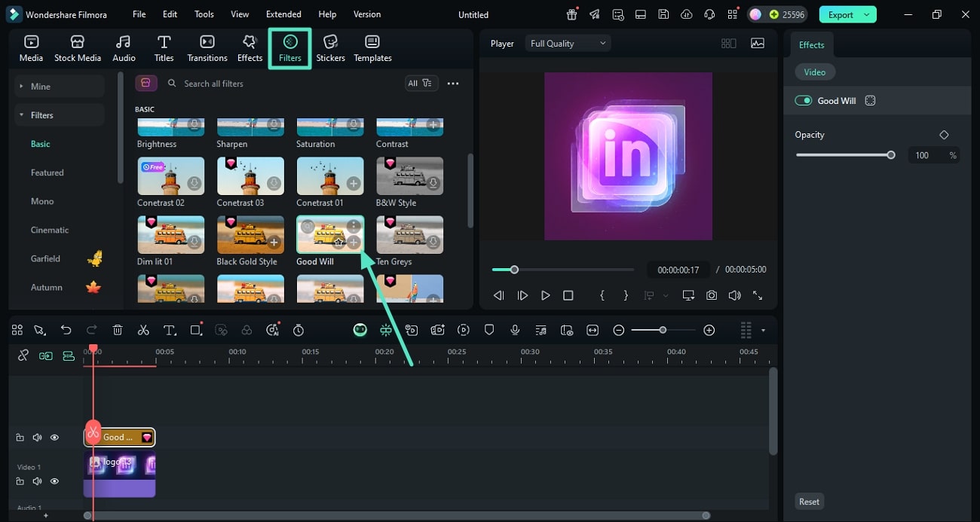The height and width of the screenshot is (522, 980).
Task: Select the Text tool in the timeline toolbar
Action: 170,330
